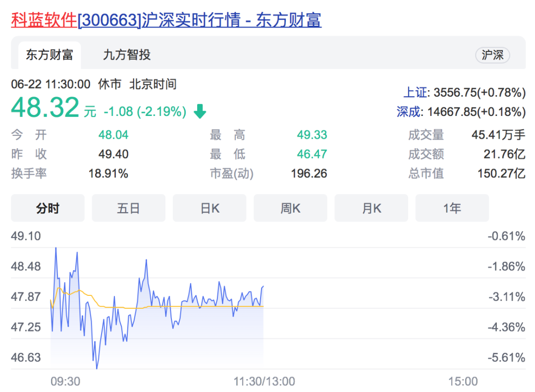Switch to the 日K daily candlestick view

coord(210,208)
